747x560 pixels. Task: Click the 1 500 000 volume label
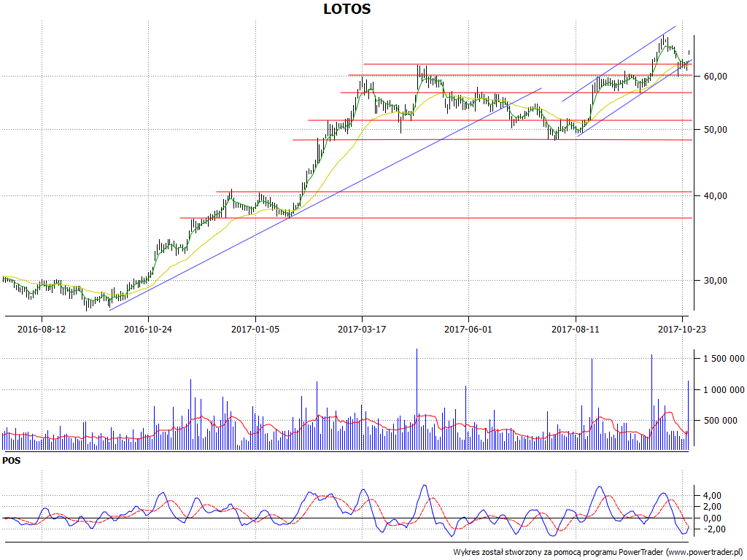pyautogui.click(x=724, y=359)
